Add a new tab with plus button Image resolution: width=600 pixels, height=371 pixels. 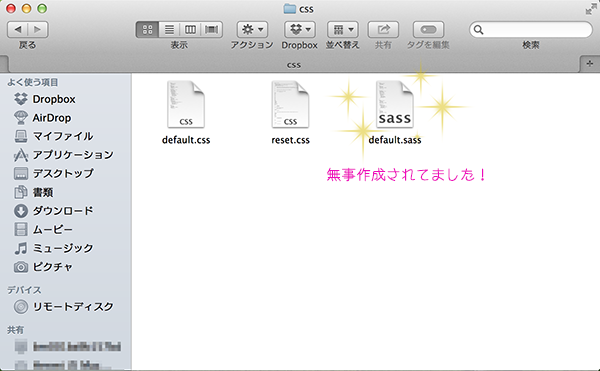coord(590,63)
